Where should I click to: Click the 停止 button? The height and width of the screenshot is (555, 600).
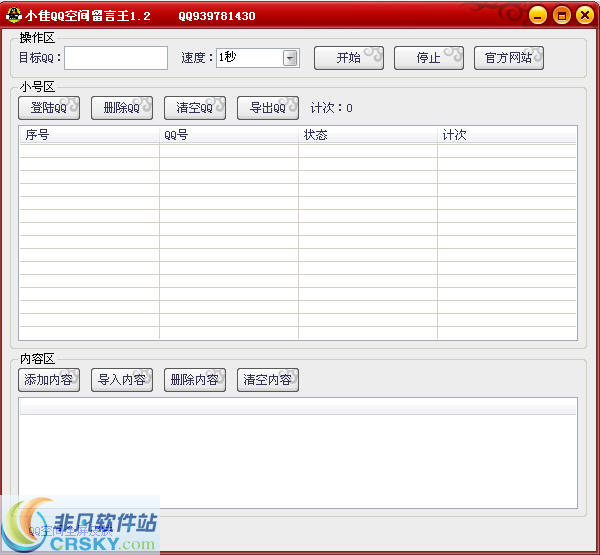(x=429, y=58)
